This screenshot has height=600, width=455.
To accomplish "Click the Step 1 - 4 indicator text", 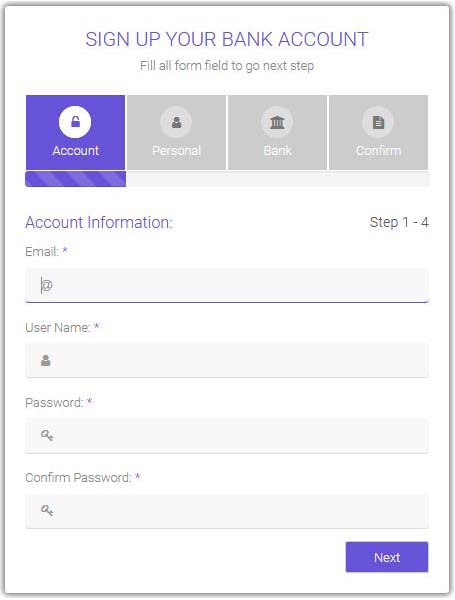I will point(399,222).
